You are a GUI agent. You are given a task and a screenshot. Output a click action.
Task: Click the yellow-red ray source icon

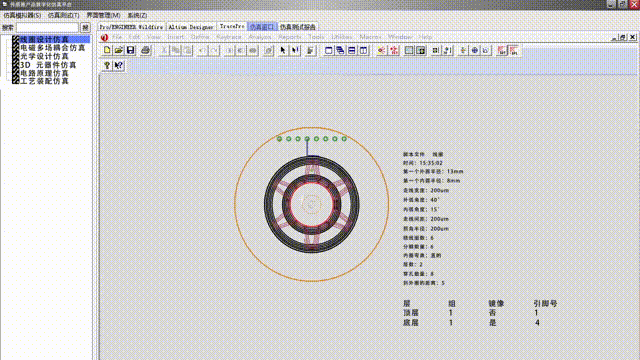click(x=382, y=50)
